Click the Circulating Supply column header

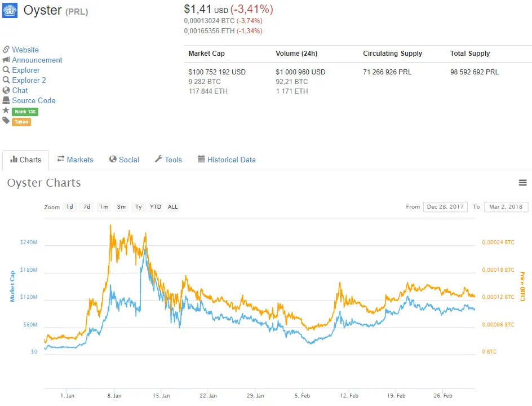pyautogui.click(x=393, y=54)
